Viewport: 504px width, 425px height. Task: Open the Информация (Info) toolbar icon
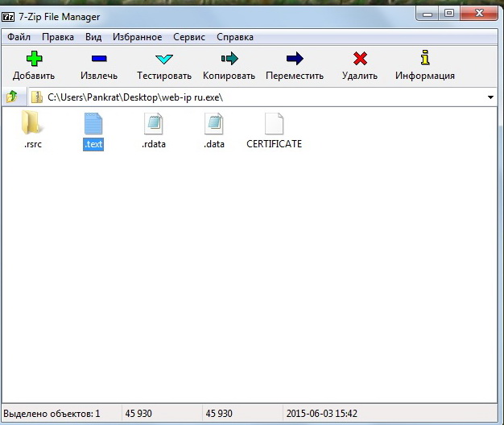pos(425,57)
